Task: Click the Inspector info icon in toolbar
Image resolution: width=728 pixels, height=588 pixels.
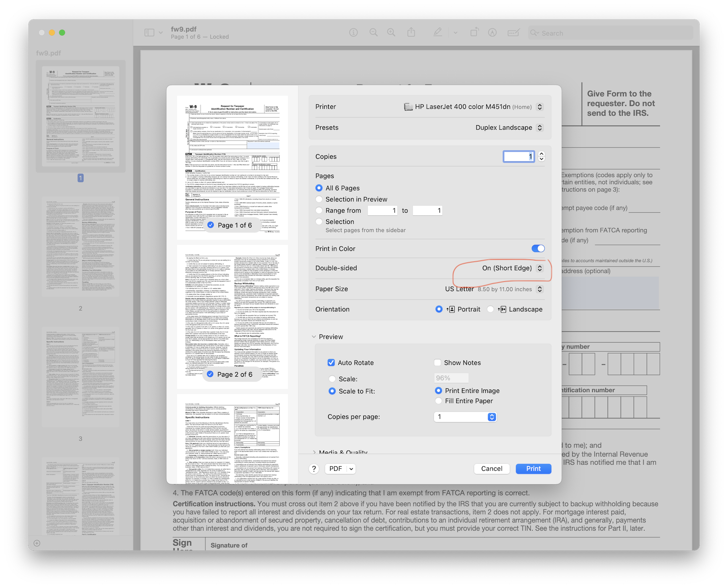Action: coord(354,33)
